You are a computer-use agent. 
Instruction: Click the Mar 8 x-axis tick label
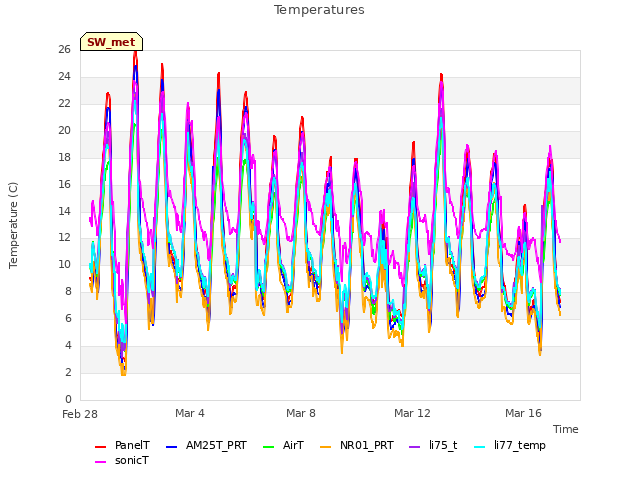tap(301, 413)
